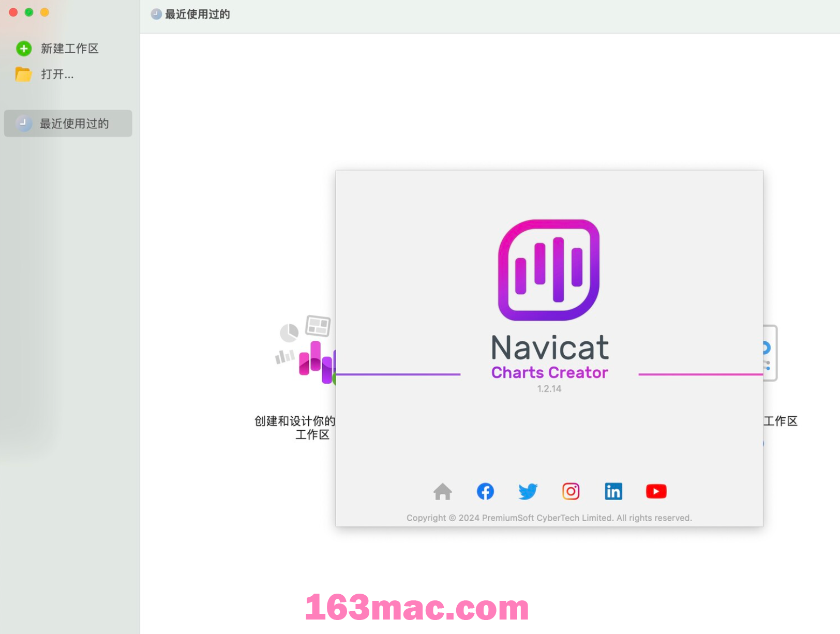
Task: Click the Charts Creator purple text
Action: [x=549, y=372]
